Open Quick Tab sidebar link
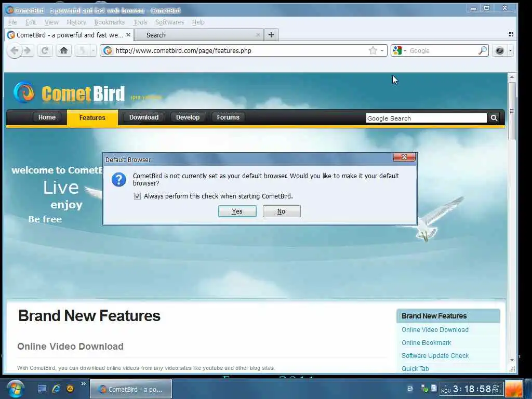The image size is (532, 399). pos(415,368)
